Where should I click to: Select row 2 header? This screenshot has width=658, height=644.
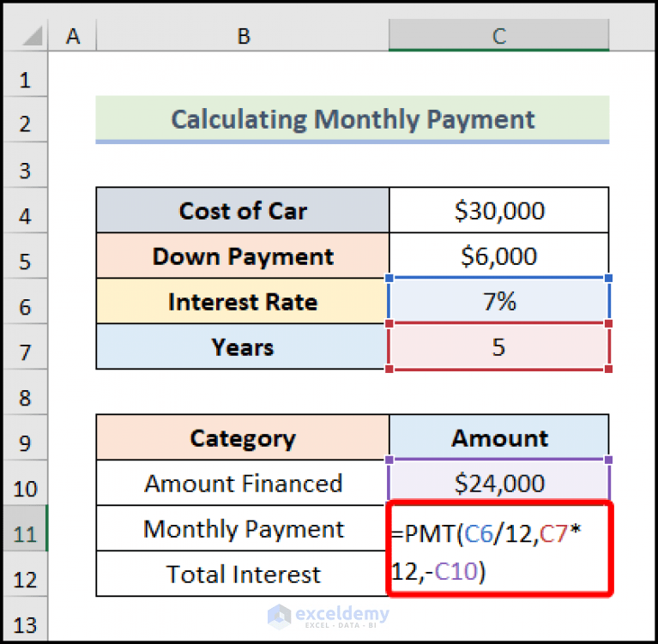tap(25, 119)
